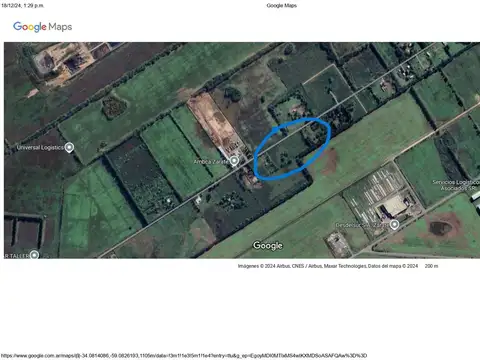Screen dimensions: 480x360
Task: Click the Universal Logistics place label
Action: coord(40,147)
